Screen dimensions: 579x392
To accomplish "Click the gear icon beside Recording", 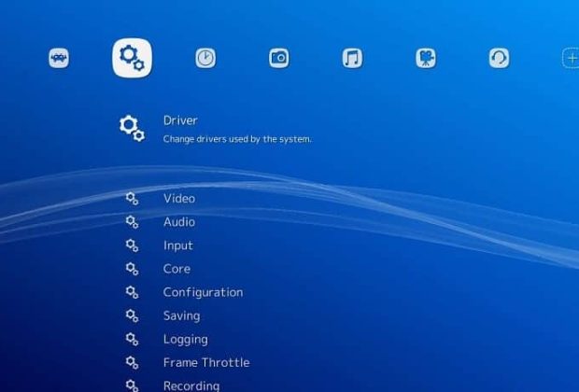I will tap(133, 385).
